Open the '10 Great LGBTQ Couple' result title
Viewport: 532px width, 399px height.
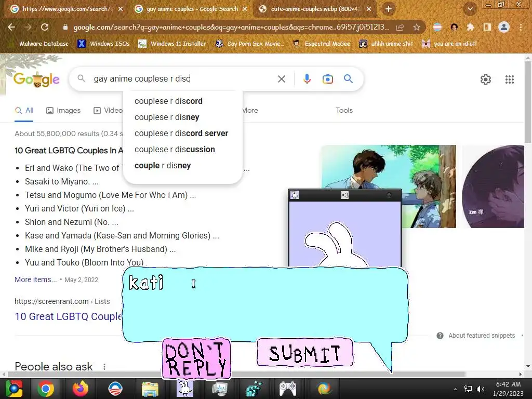click(68, 316)
